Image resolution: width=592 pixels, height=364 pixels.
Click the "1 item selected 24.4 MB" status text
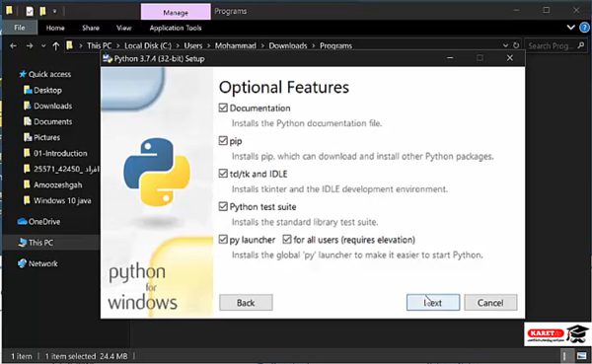click(86, 356)
